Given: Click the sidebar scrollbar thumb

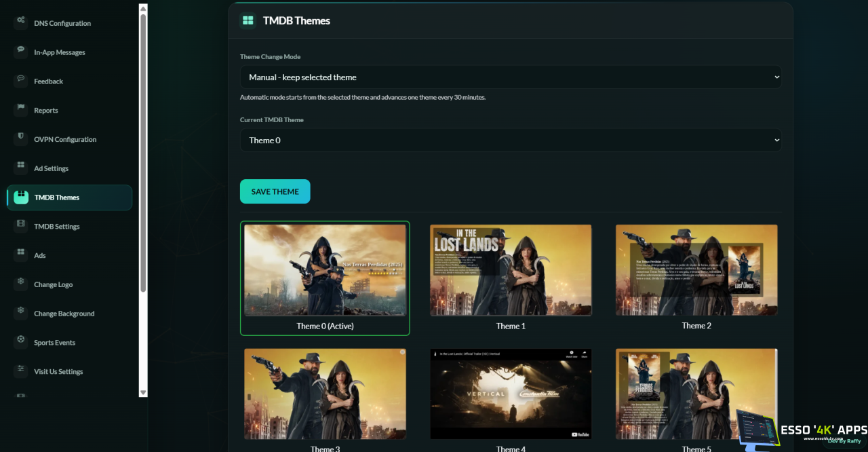Looking at the screenshot, I should tap(143, 153).
